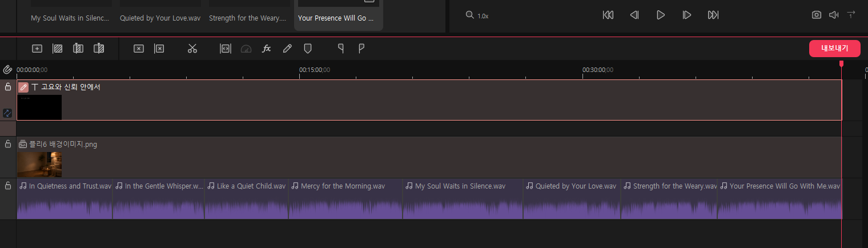Select the Your Presence Will Go With Me.wav clip
The image size is (868, 248).
[x=780, y=199]
